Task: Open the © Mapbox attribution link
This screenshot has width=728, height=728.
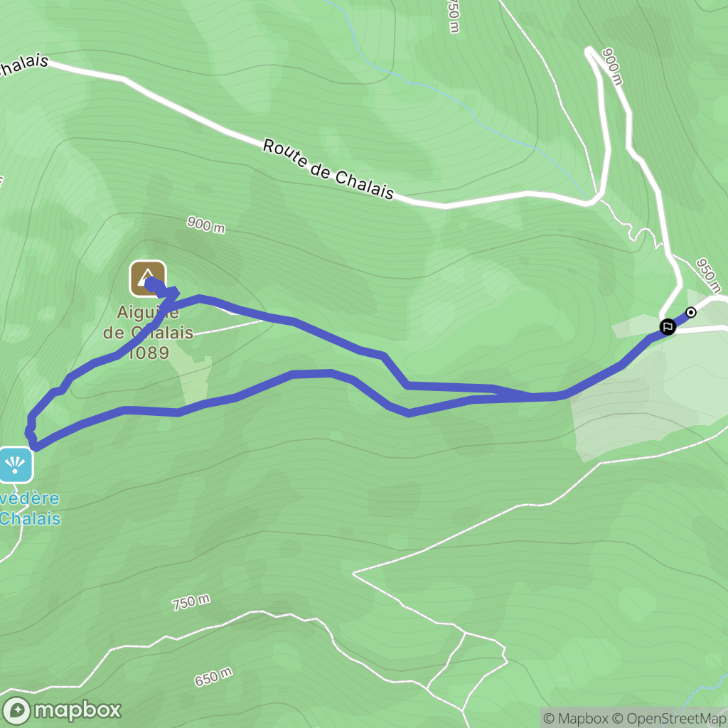Action: (x=576, y=718)
